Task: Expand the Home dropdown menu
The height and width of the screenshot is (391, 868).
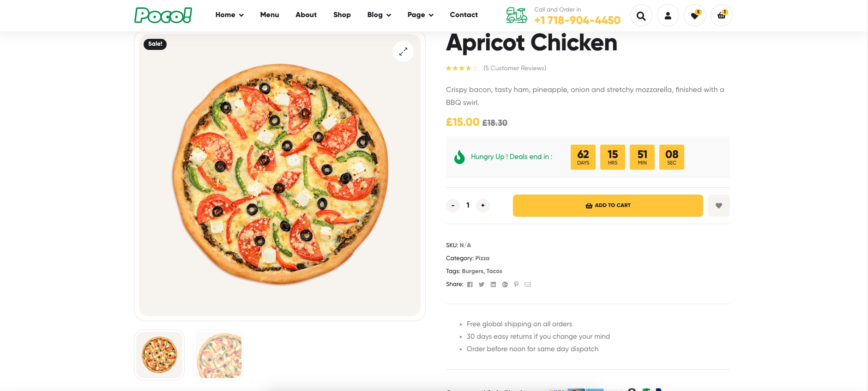Action: pos(229,15)
